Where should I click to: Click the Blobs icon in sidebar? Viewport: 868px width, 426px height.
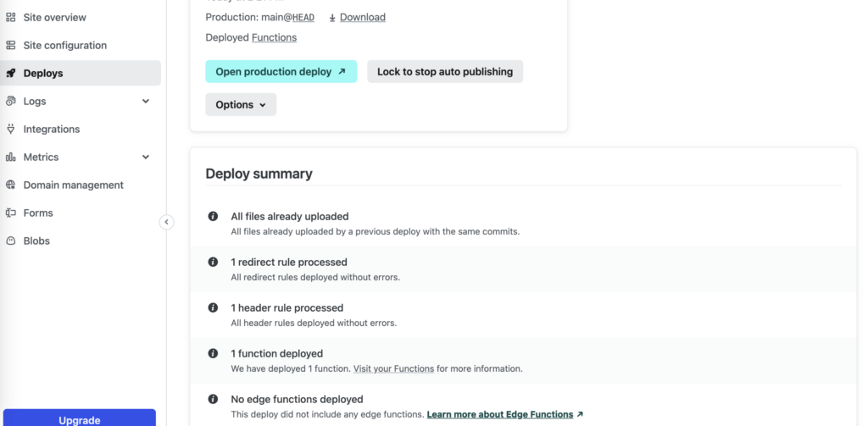coord(11,241)
